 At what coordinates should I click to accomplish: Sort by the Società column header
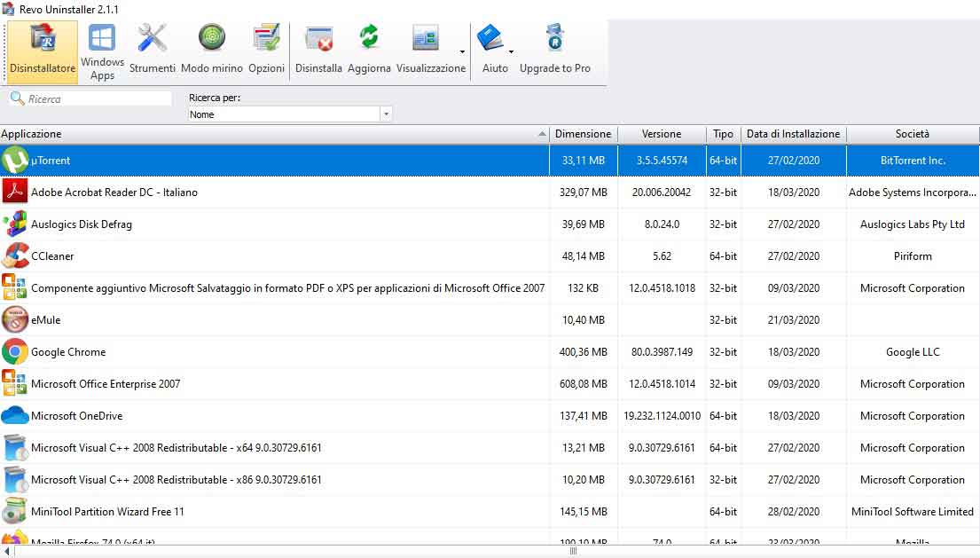pyautogui.click(x=913, y=134)
